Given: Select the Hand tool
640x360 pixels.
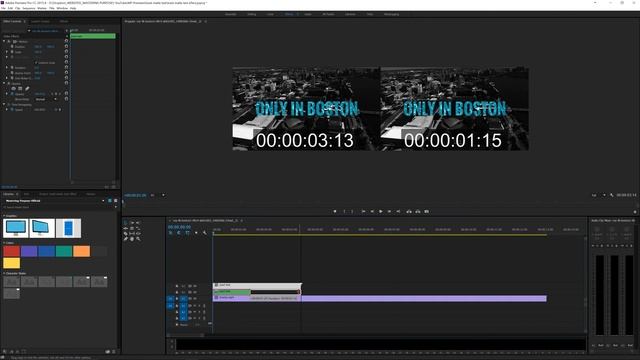Looking at the screenshot, I should click(x=132, y=239).
